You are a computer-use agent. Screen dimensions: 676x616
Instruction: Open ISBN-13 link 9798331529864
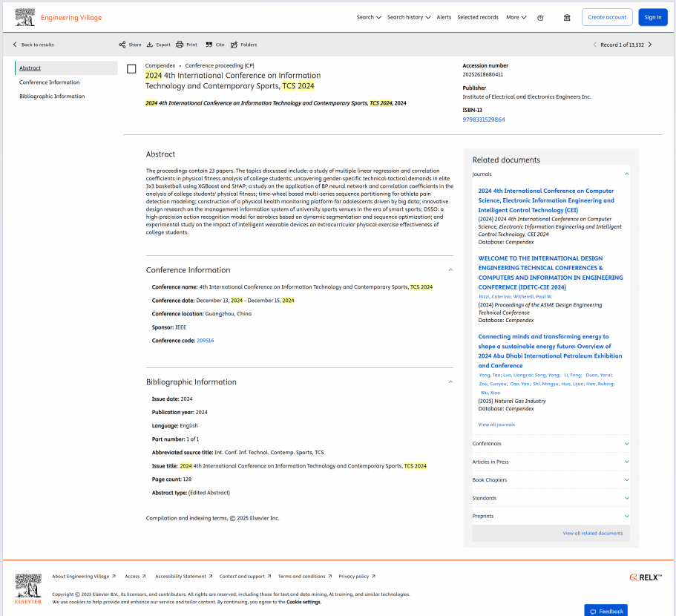tap(483, 119)
